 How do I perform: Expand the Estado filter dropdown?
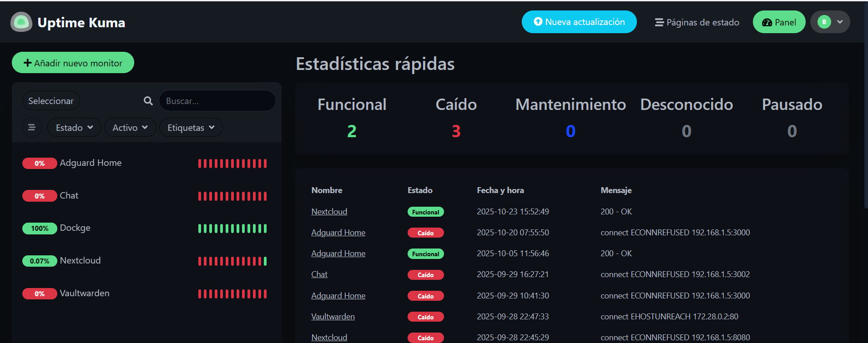point(74,128)
